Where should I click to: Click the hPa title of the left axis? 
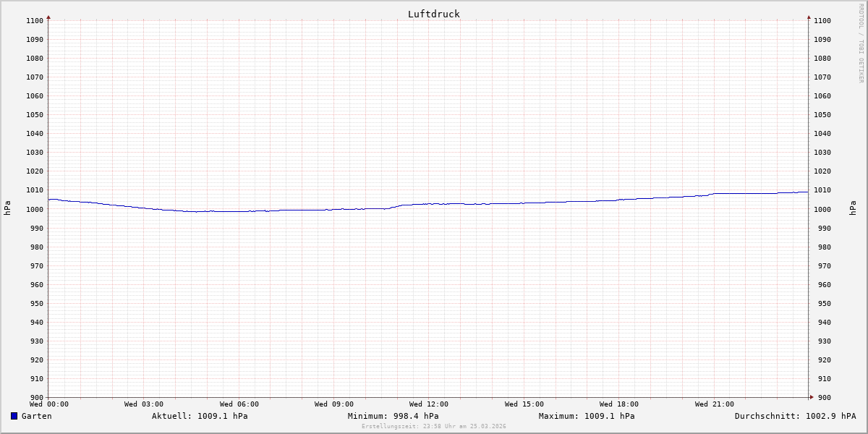click(7, 208)
